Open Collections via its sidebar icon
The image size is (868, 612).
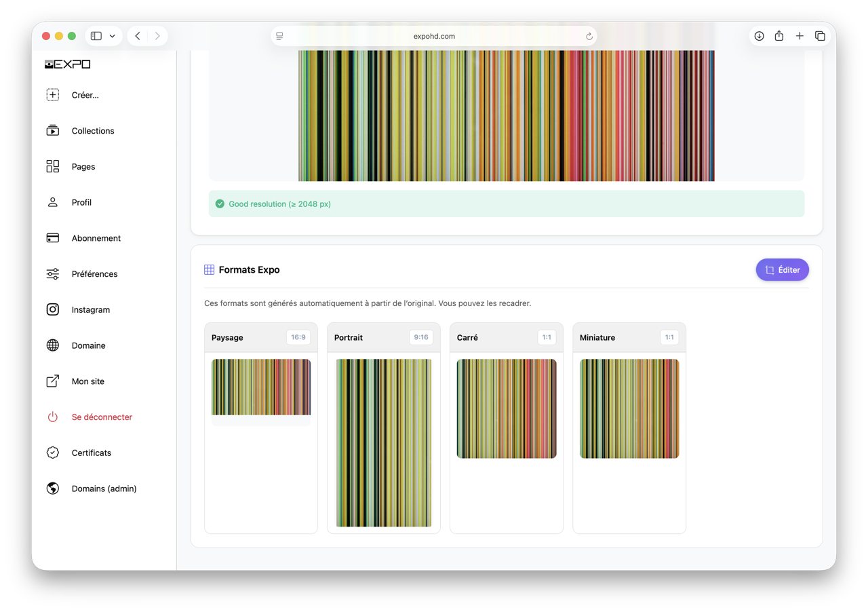pyautogui.click(x=53, y=131)
